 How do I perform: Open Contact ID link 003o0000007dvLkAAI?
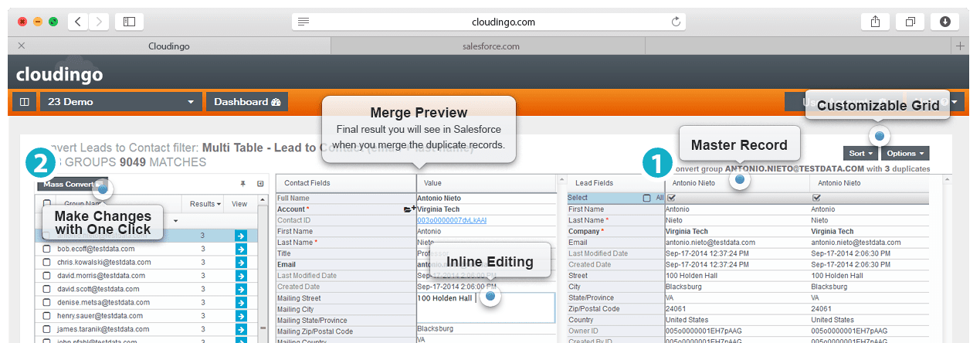click(453, 220)
